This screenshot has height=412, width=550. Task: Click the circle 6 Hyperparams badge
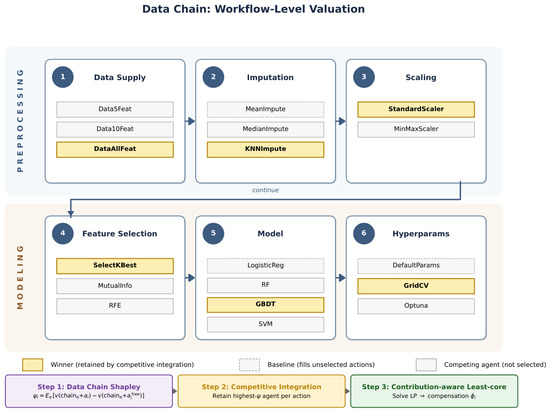(364, 233)
